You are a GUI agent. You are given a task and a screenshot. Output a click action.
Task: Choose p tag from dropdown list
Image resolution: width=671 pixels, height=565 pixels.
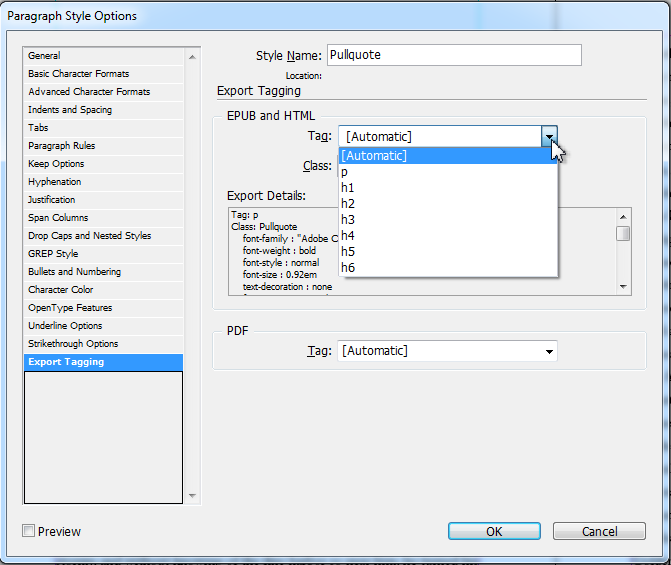coord(448,172)
